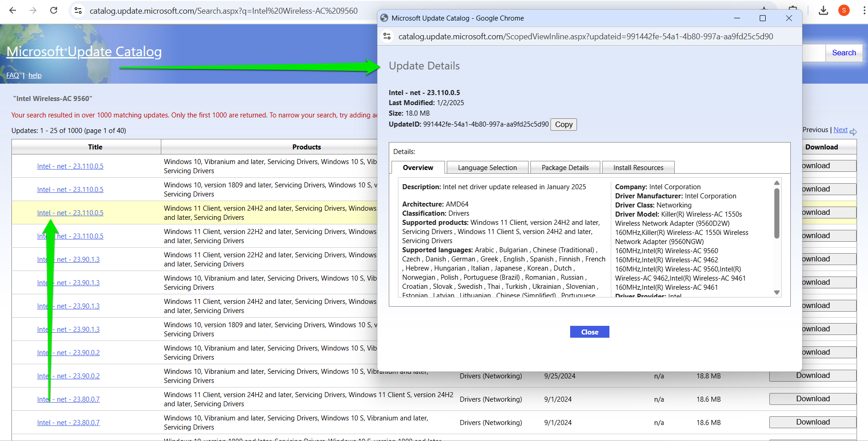Open the Install Resources tab
This screenshot has height=441, width=868.
coord(638,168)
